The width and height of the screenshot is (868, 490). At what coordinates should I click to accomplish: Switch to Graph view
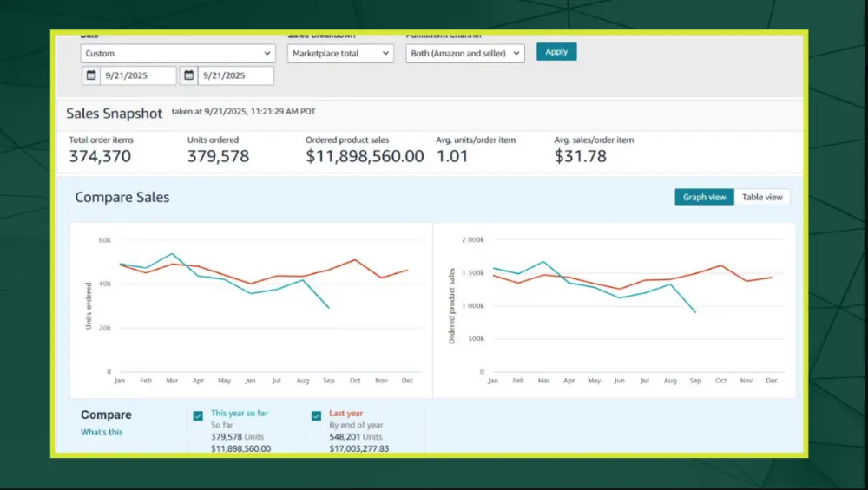pos(704,197)
